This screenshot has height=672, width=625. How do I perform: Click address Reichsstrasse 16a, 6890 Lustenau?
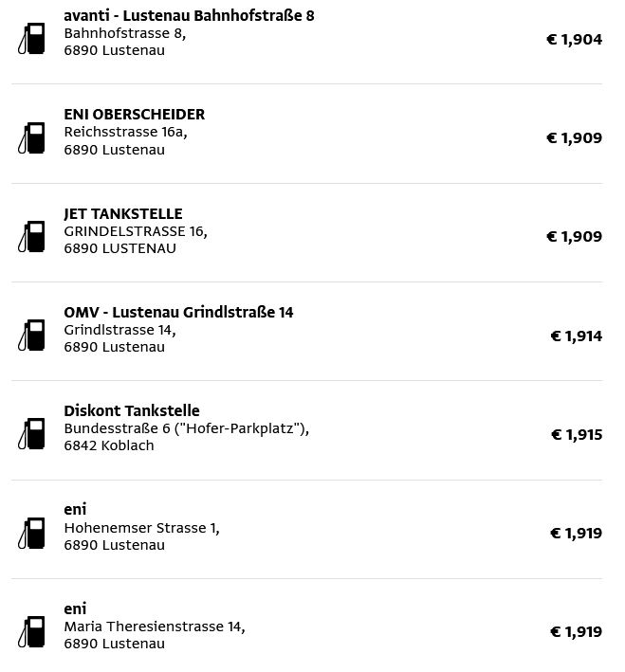pos(125,141)
